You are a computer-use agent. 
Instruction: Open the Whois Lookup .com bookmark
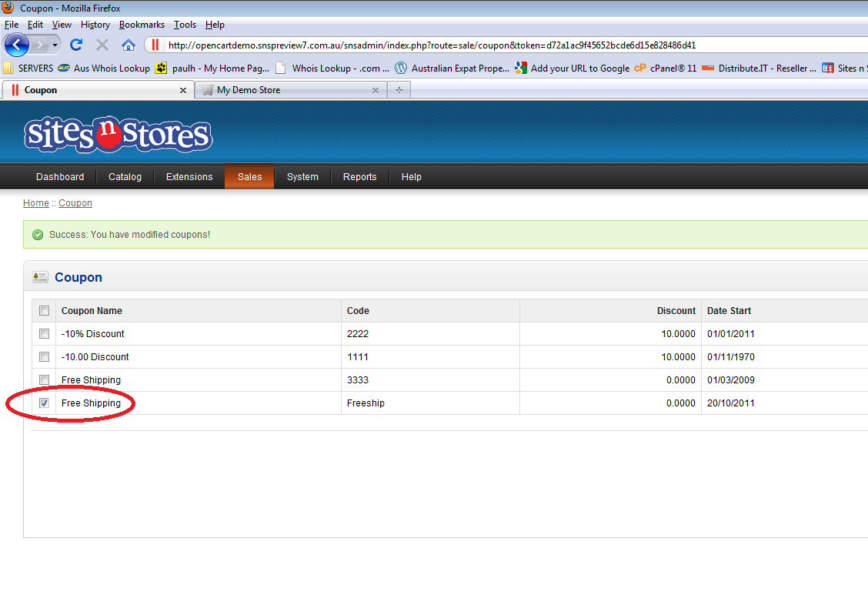[332, 68]
